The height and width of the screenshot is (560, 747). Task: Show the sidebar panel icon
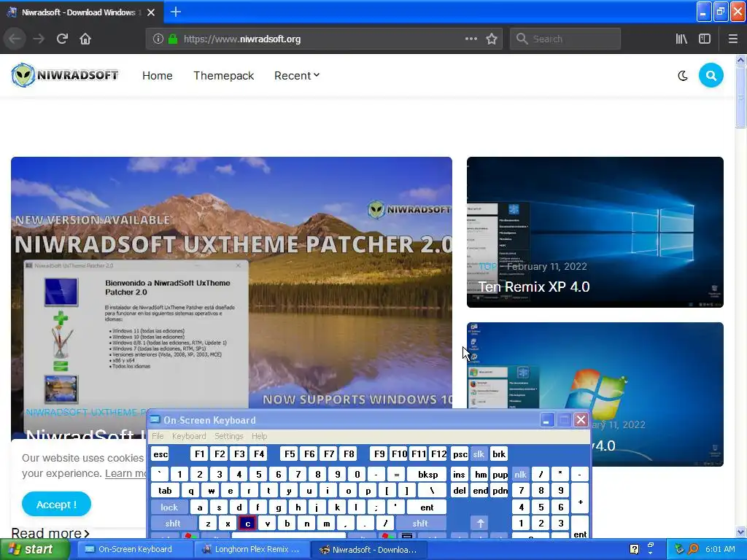coord(705,39)
